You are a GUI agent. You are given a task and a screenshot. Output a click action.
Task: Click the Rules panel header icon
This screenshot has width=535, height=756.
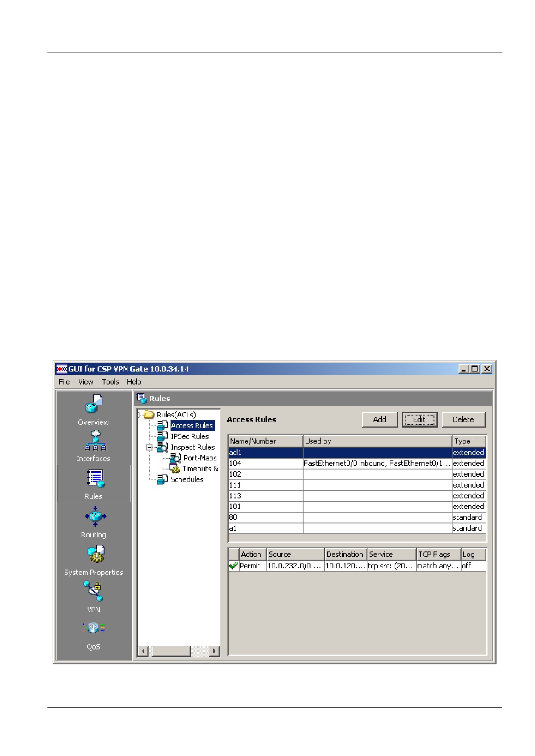[142, 398]
